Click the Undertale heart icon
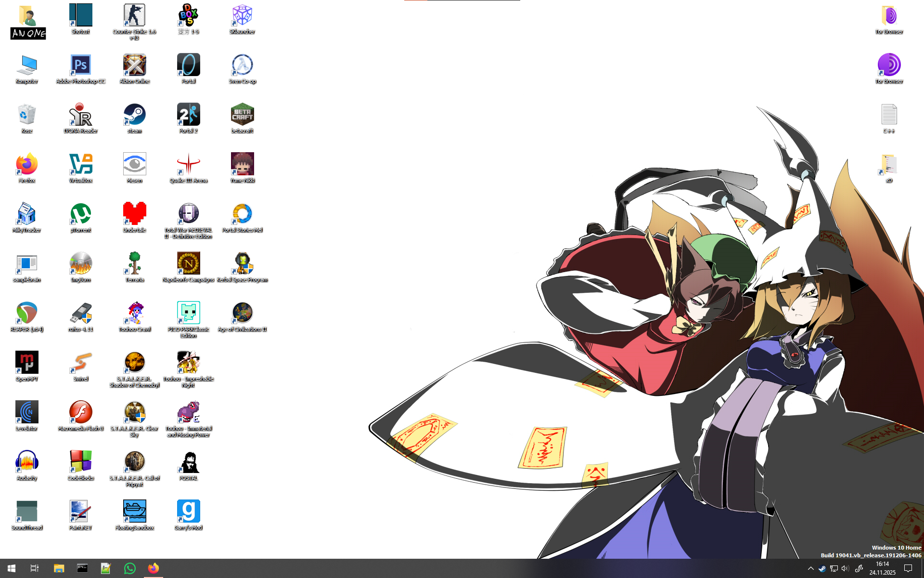This screenshot has height=578, width=924. pyautogui.click(x=134, y=214)
